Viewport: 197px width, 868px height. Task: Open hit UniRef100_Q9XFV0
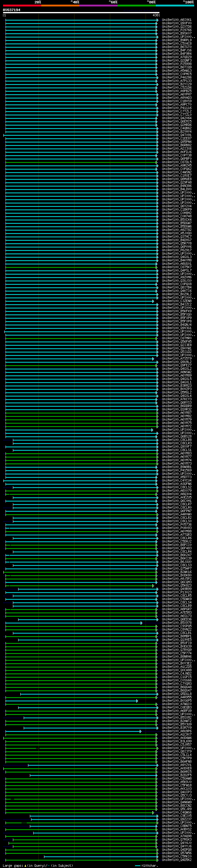coord(176,23)
